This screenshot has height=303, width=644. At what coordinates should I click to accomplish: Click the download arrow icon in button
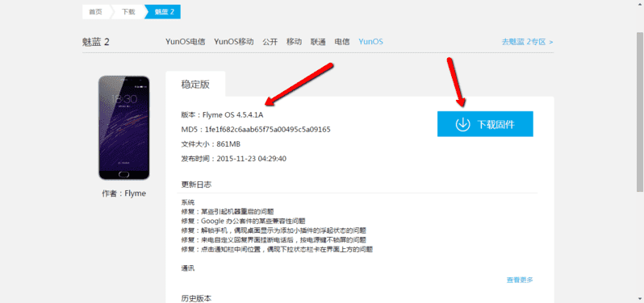point(463,124)
